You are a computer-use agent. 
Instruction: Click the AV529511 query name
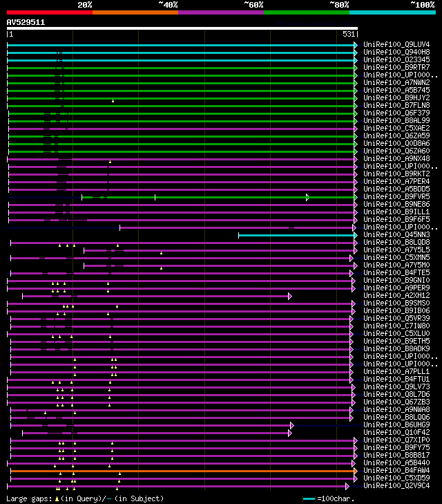click(26, 23)
